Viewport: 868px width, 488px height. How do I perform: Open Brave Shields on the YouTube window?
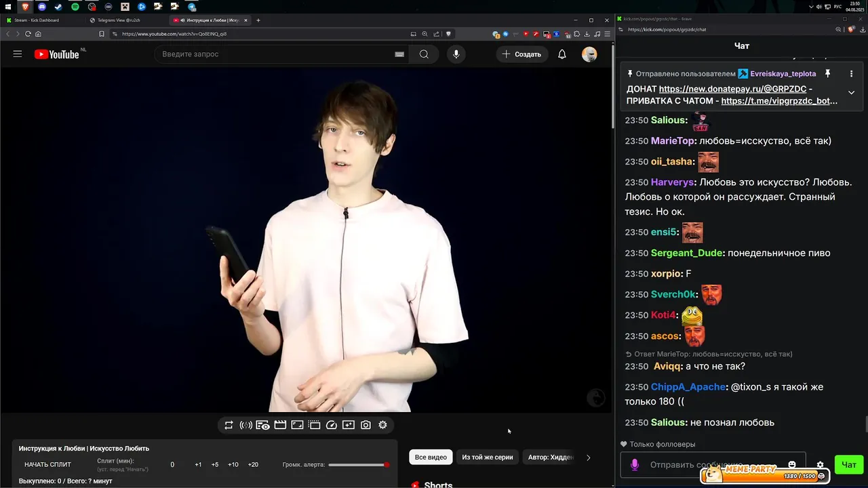pos(448,34)
